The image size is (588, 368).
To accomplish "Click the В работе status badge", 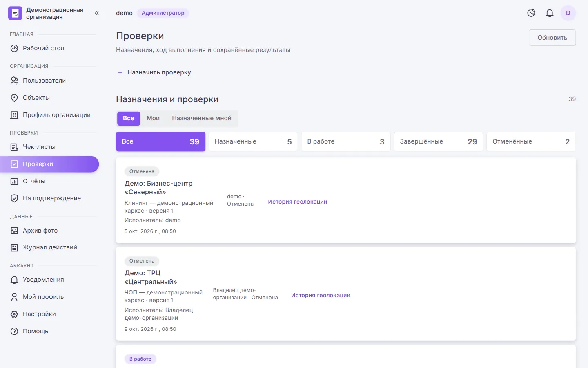I will coord(140,359).
